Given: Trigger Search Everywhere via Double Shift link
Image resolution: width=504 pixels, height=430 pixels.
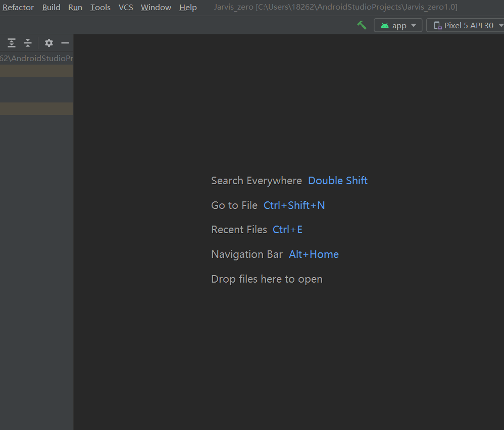Looking at the screenshot, I should pyautogui.click(x=337, y=180).
